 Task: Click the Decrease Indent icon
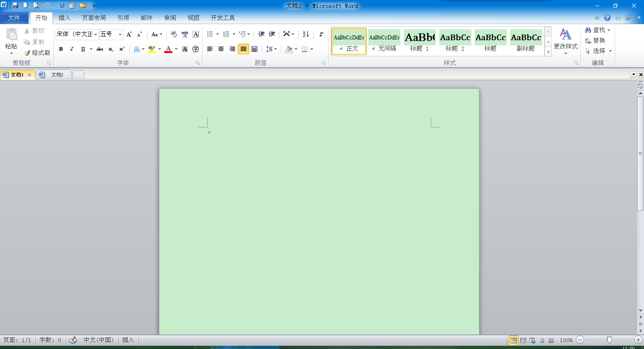click(261, 34)
